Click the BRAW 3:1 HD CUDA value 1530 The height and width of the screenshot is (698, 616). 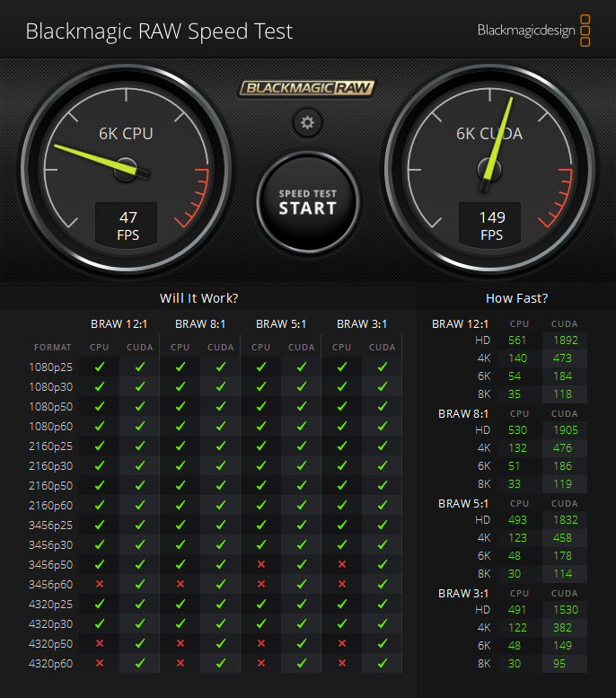coord(565,610)
